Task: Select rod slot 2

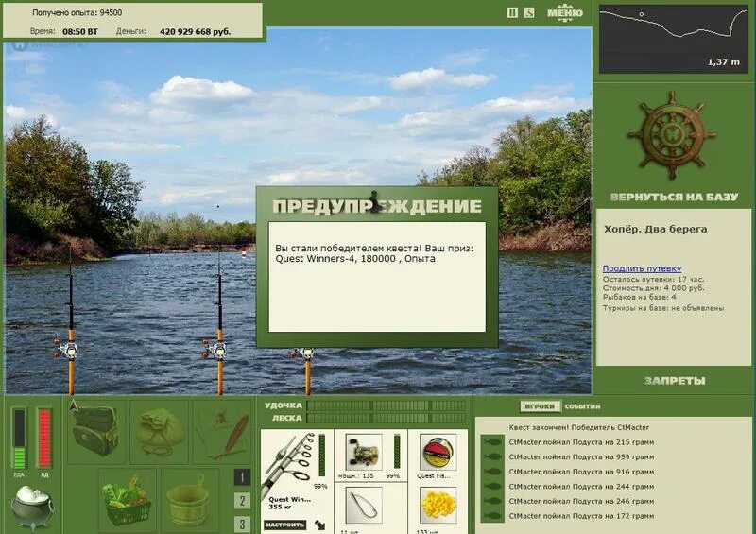Action: 242,501
